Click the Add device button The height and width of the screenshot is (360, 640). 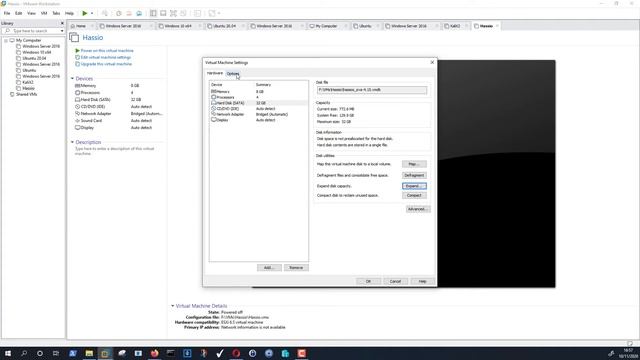[269, 268]
